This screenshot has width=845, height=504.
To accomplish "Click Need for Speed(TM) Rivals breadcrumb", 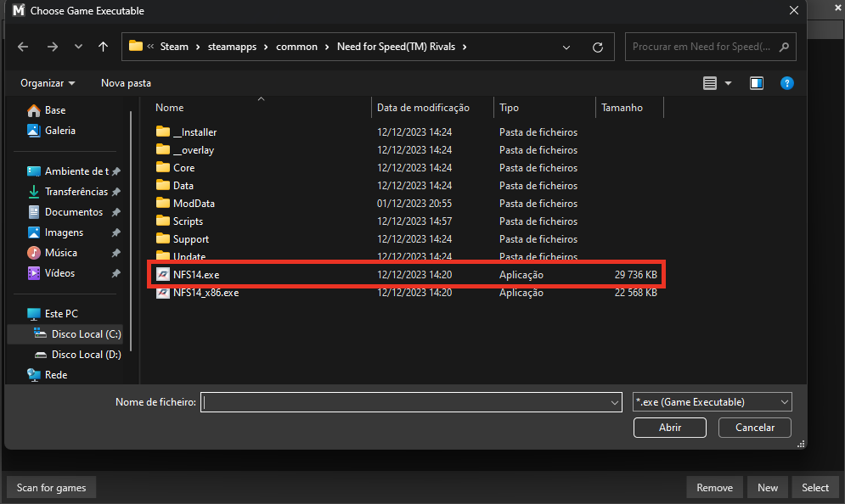I will [x=396, y=47].
